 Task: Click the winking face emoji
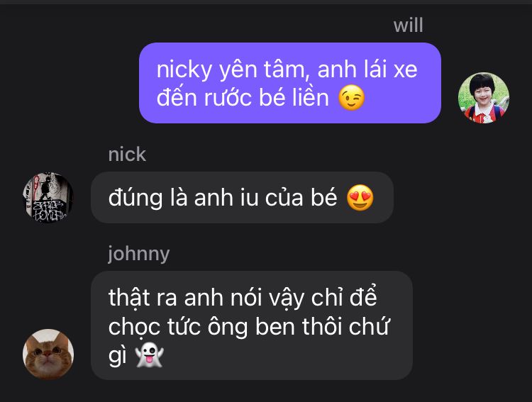352,98
